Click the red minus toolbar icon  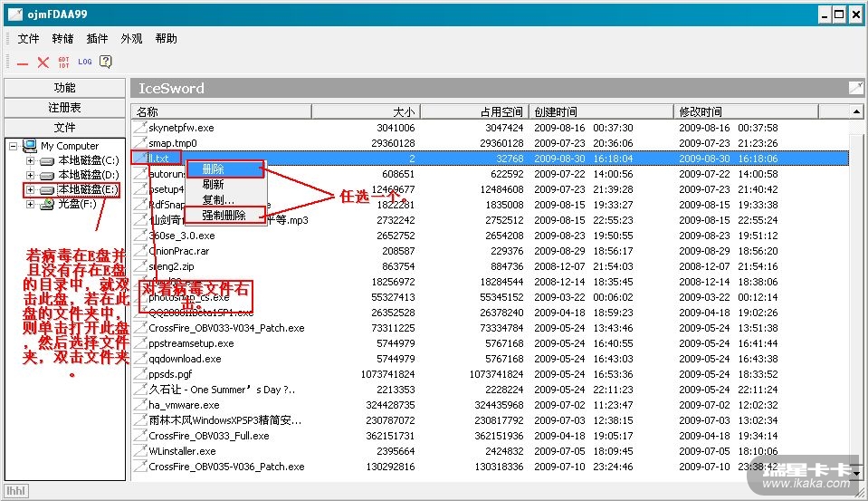22,64
